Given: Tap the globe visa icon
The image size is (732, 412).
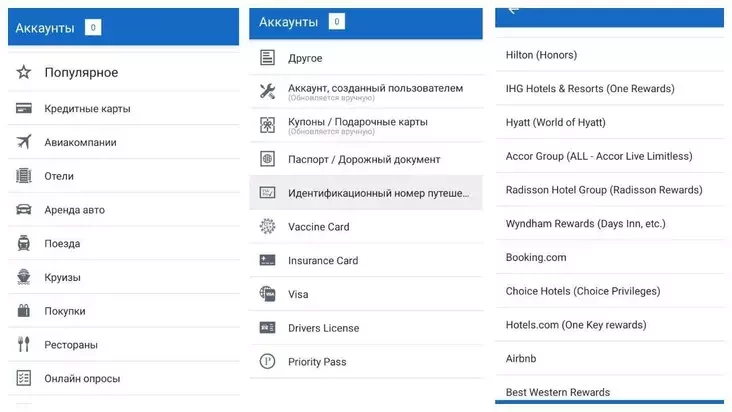Looking at the screenshot, I should (x=267, y=294).
